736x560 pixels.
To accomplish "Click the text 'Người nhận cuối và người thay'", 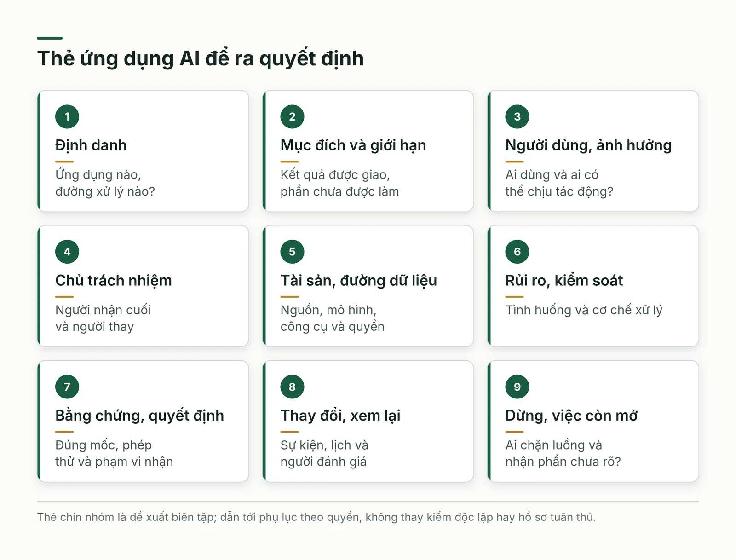I will pos(103,318).
